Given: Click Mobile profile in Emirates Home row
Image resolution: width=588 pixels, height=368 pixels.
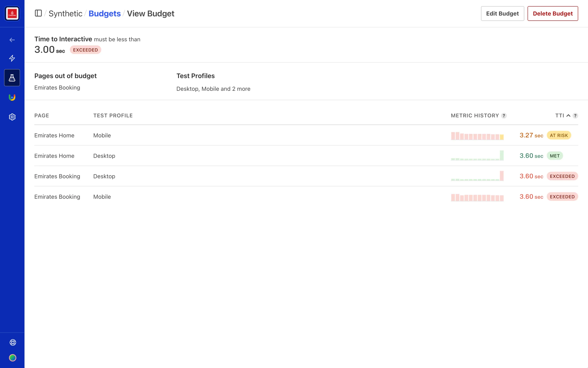Looking at the screenshot, I should point(102,135).
